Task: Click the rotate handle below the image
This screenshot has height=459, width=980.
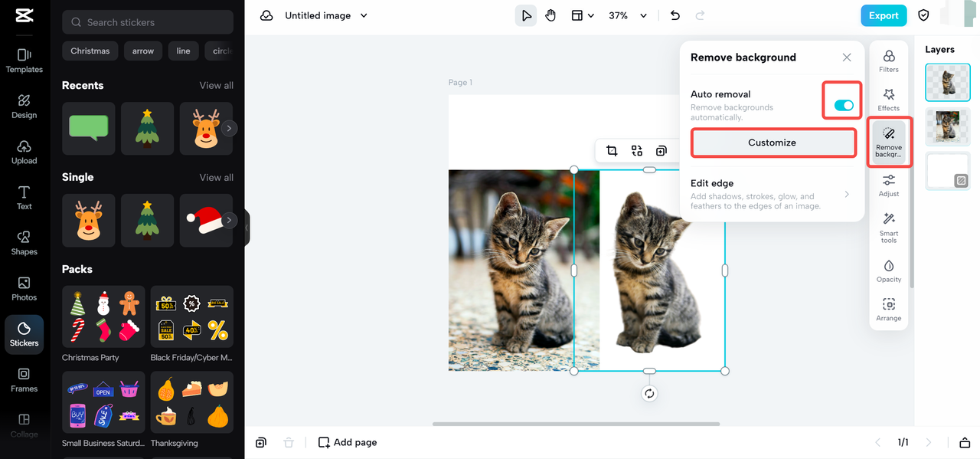Action: [x=649, y=393]
